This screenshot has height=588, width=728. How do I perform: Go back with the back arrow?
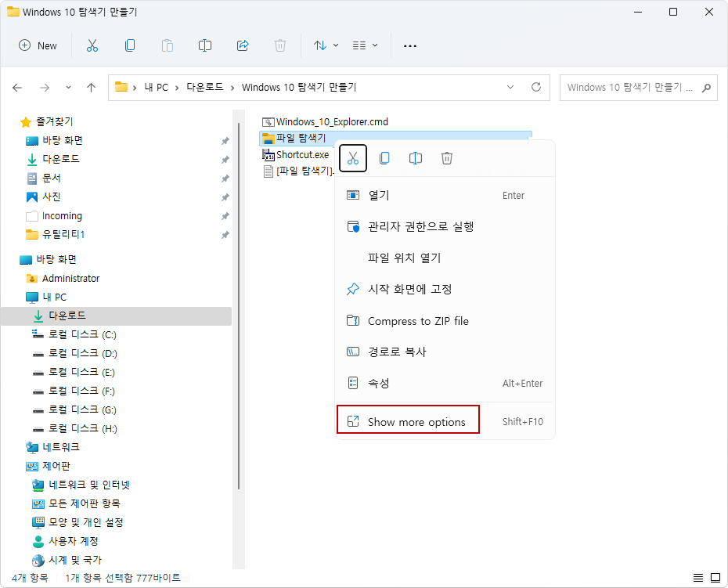coord(17,88)
